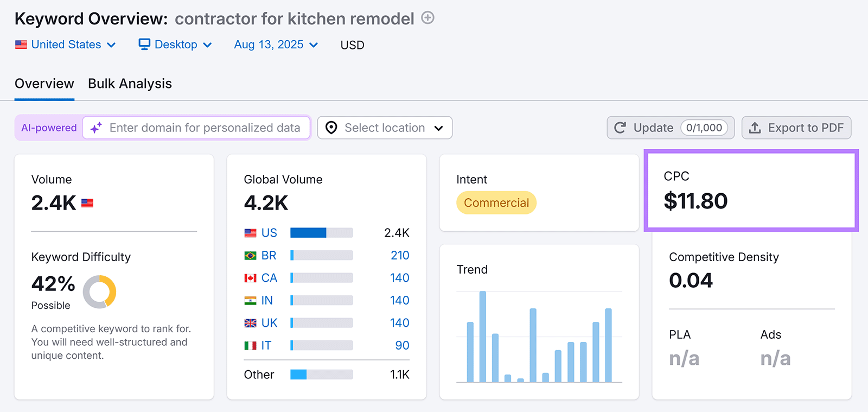Click the Italy flag in Global Volume list
Image resolution: width=868 pixels, height=412 pixels.
pos(250,345)
